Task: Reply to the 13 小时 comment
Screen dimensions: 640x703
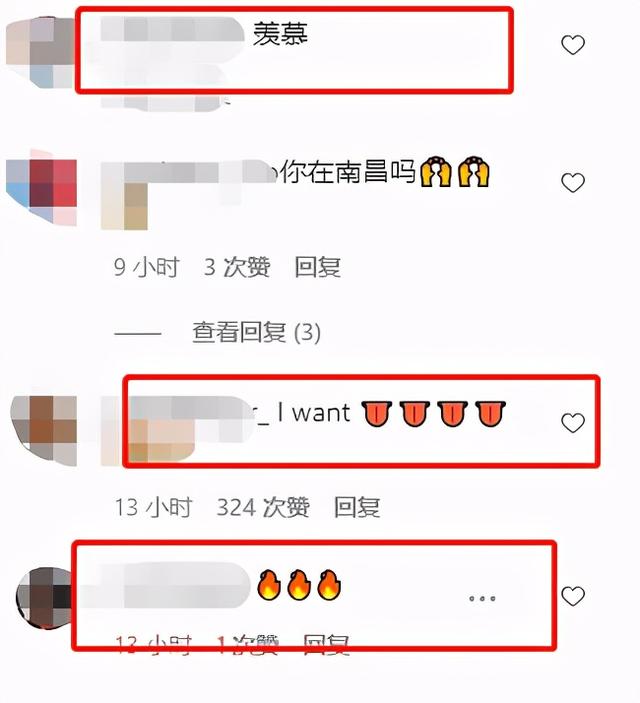Action: coord(357,508)
